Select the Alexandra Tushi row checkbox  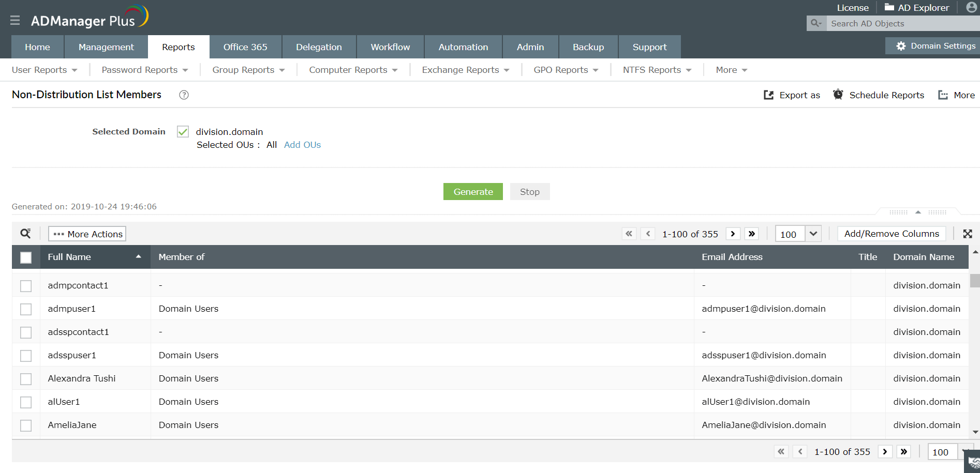pyautogui.click(x=26, y=379)
